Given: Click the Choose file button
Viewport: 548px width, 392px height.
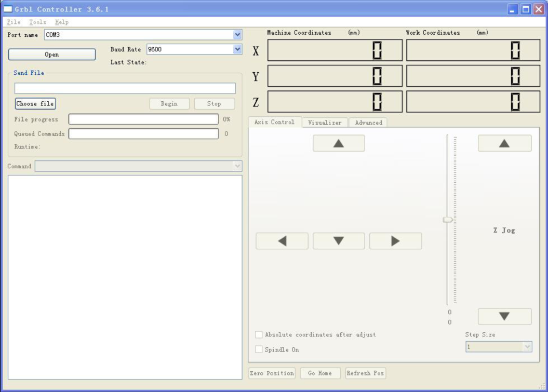Looking at the screenshot, I should point(35,104).
